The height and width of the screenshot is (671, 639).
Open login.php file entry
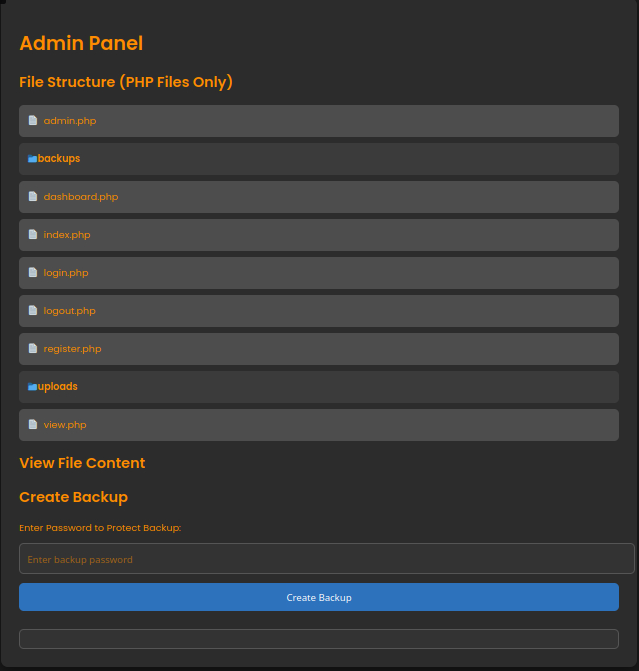pos(66,273)
